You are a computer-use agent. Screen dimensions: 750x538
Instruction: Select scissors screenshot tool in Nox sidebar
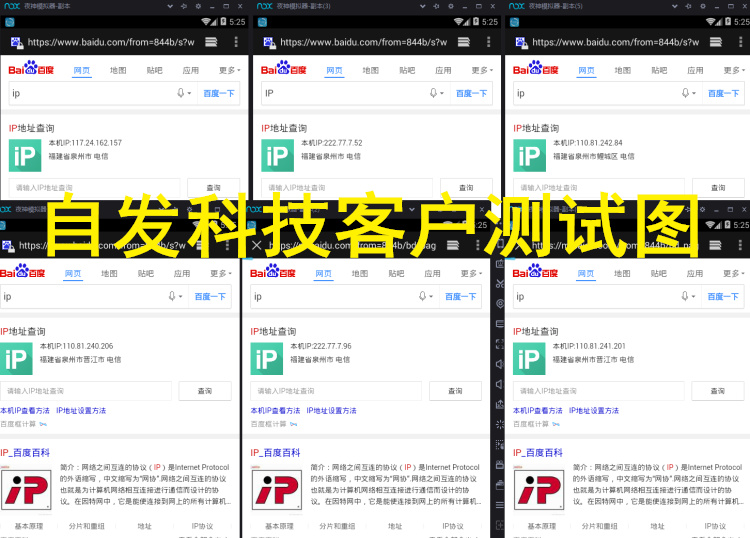pyautogui.click(x=500, y=284)
